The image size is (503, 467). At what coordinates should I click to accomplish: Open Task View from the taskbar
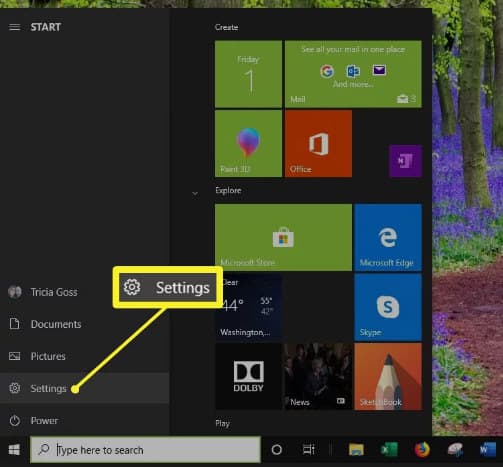309,450
